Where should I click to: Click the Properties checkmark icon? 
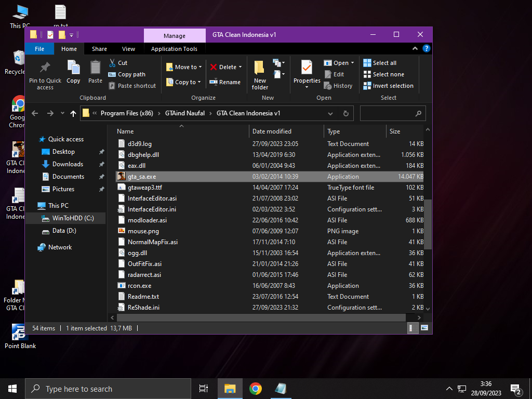[307, 68]
